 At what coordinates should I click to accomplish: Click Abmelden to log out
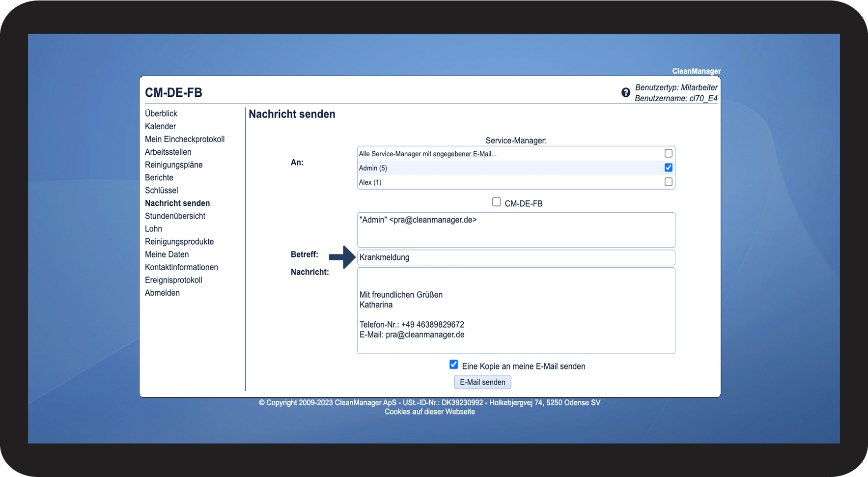[162, 293]
